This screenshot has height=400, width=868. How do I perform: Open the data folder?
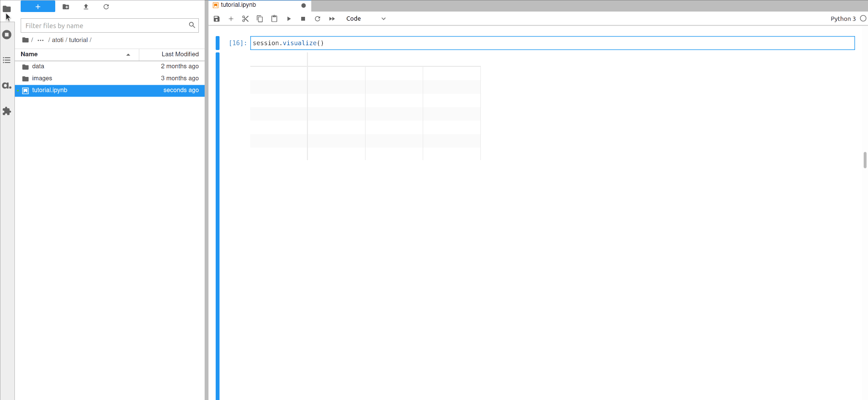pos(38,66)
